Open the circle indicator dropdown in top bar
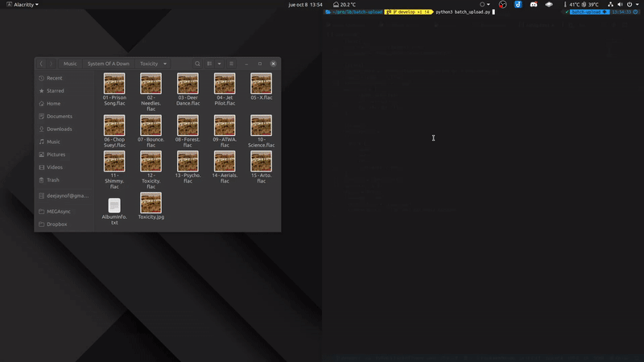The image size is (644, 362). coord(485,5)
